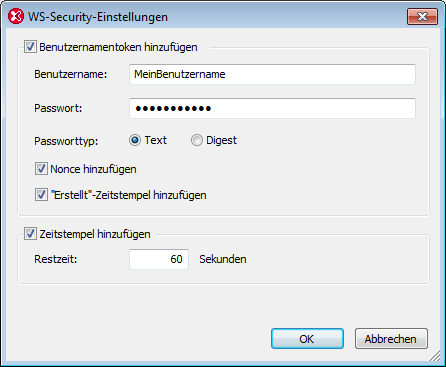The height and width of the screenshot is (367, 446).
Task: Click the Digest label text
Action: coord(221,141)
